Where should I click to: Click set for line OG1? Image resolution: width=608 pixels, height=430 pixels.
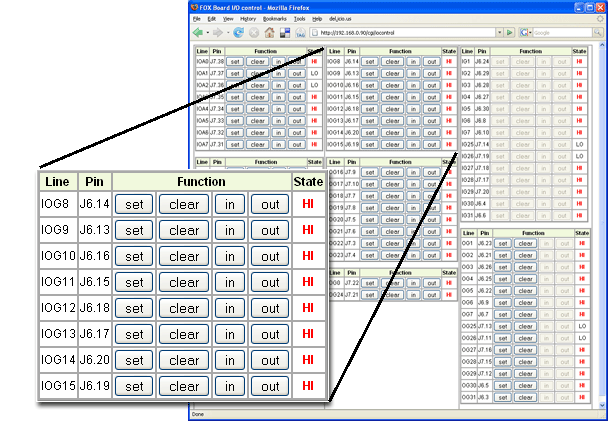tap(503, 243)
